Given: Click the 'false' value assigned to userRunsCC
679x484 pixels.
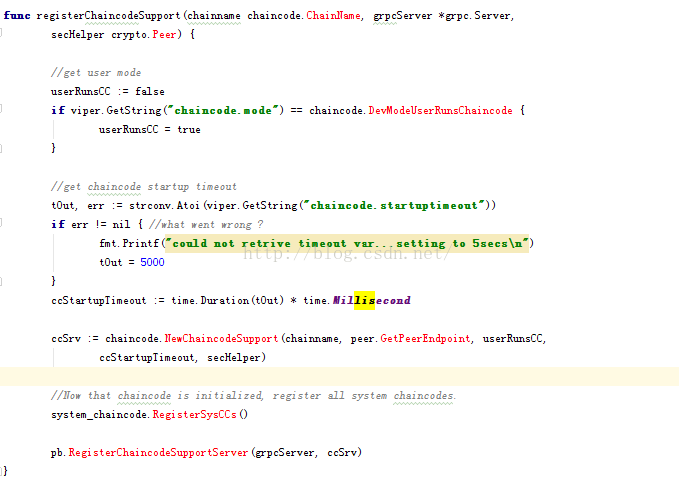Looking at the screenshot, I should (150, 91).
